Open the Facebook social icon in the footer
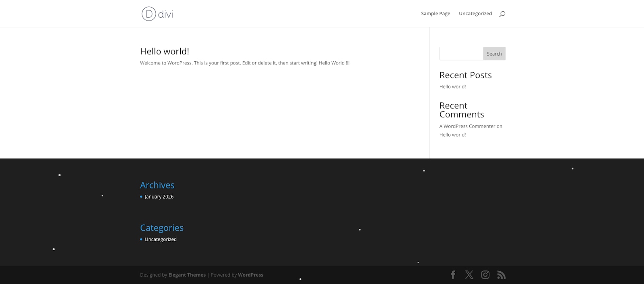644x284 pixels. pyautogui.click(x=453, y=275)
